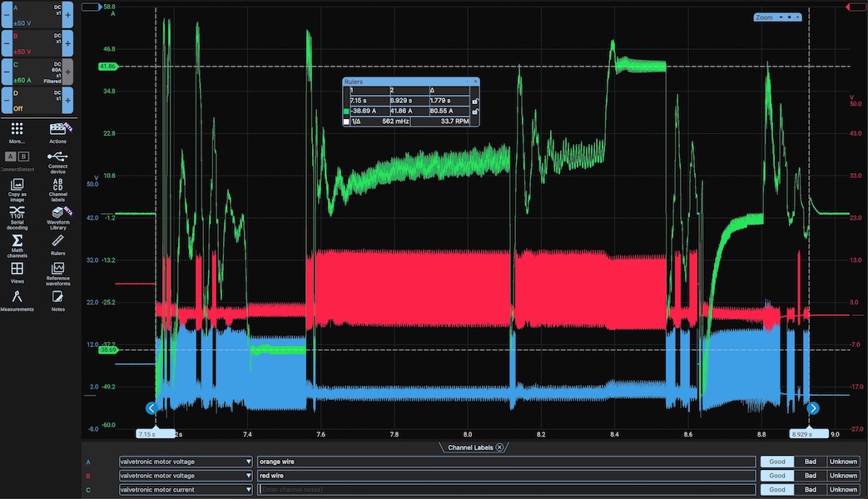Screen dimensions: 868x499
Task: Open the More... tools menu
Action: click(x=17, y=131)
